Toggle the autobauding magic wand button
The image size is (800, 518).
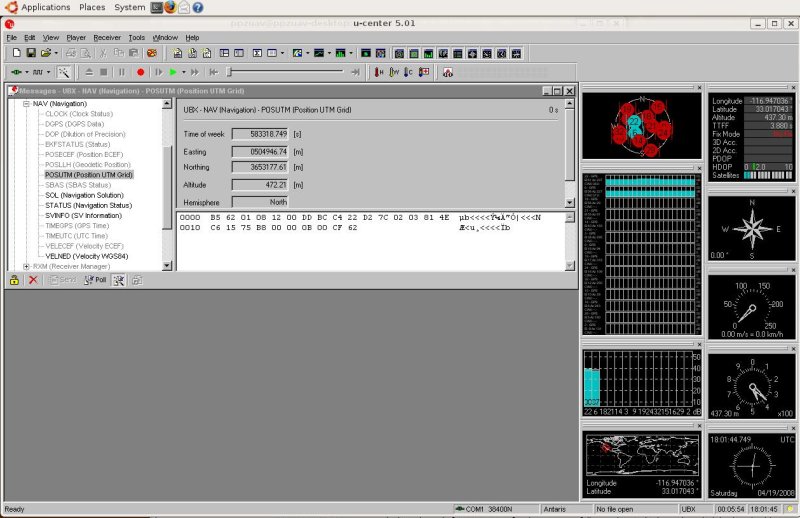(x=63, y=72)
